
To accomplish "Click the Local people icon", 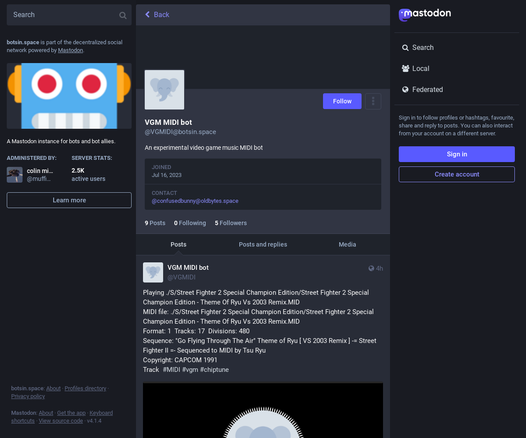I will (x=405, y=68).
